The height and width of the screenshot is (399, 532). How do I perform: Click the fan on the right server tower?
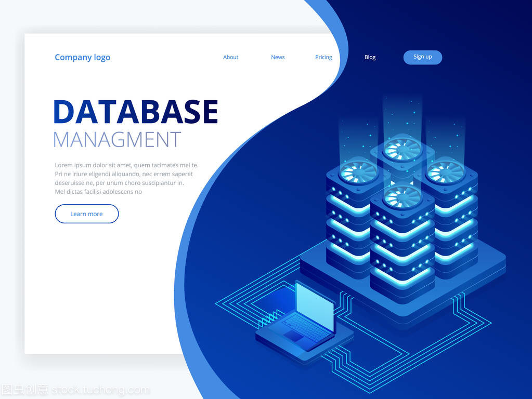click(x=446, y=171)
